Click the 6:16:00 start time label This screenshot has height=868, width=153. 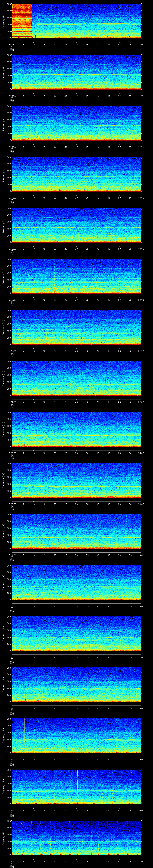[12, 147]
